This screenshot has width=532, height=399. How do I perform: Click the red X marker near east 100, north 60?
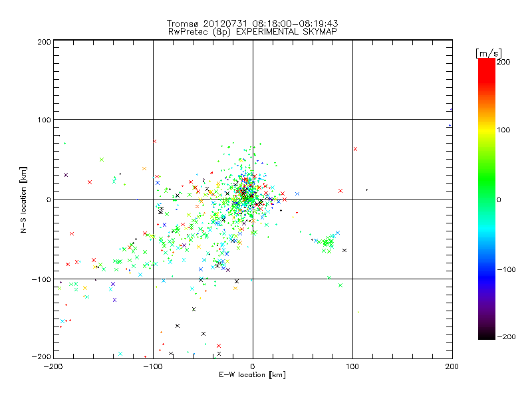pos(355,149)
